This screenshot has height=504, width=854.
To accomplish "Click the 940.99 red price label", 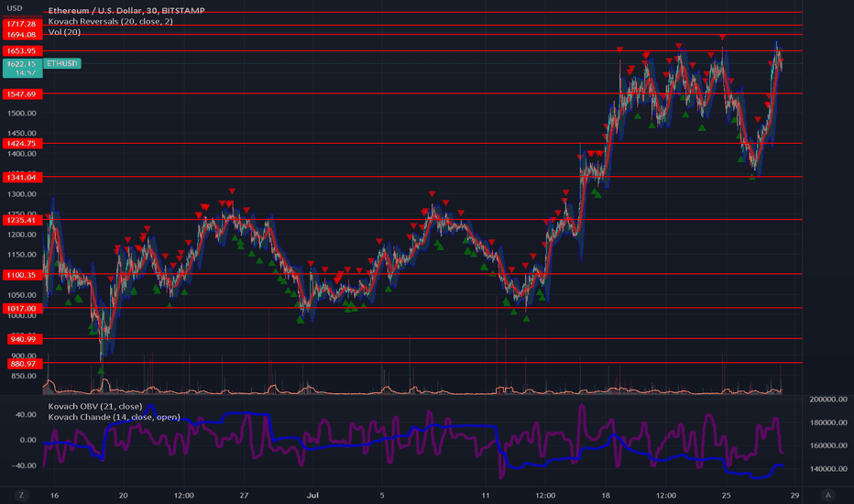I will click(24, 339).
